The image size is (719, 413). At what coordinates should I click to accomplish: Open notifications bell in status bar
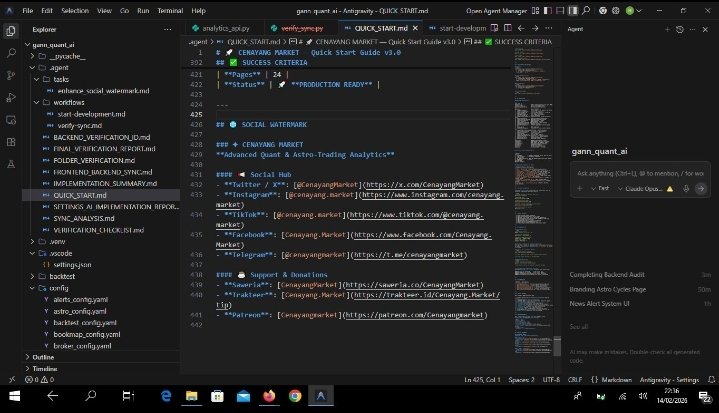coord(711,380)
